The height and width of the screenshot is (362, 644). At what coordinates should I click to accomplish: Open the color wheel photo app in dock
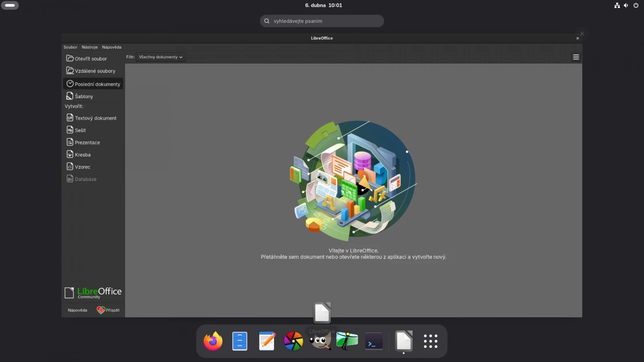pyautogui.click(x=293, y=341)
